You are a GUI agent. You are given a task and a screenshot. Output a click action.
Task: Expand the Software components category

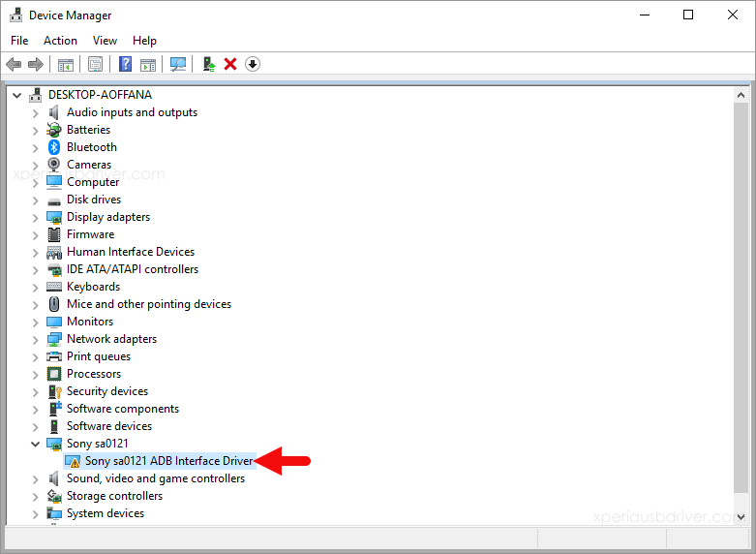tap(35, 410)
